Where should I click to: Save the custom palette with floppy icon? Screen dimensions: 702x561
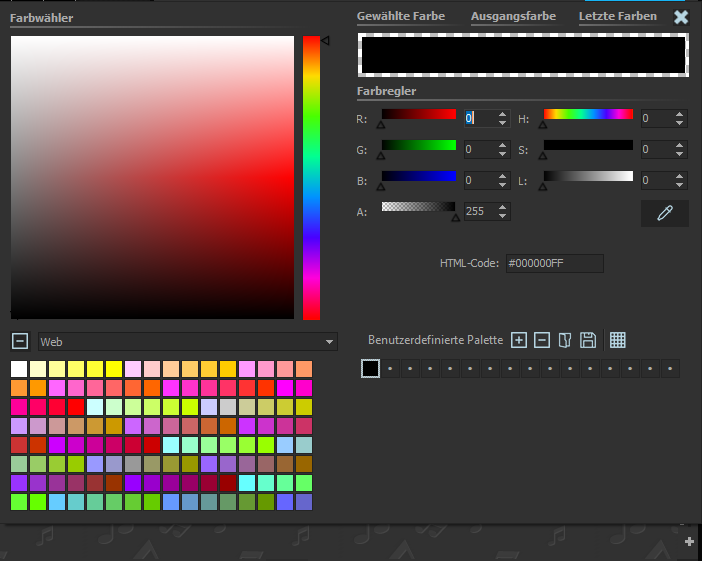coord(588,340)
